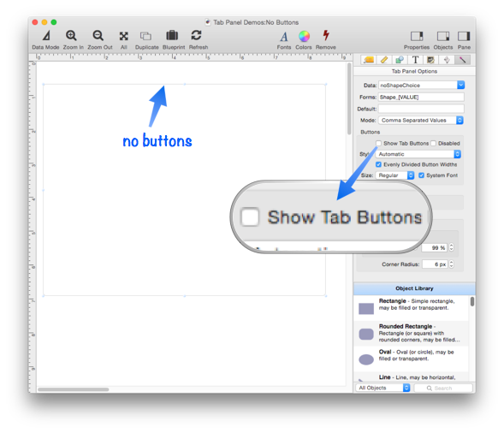Click the Object Library header
Image resolution: width=504 pixels, height=433 pixels.
414,288
